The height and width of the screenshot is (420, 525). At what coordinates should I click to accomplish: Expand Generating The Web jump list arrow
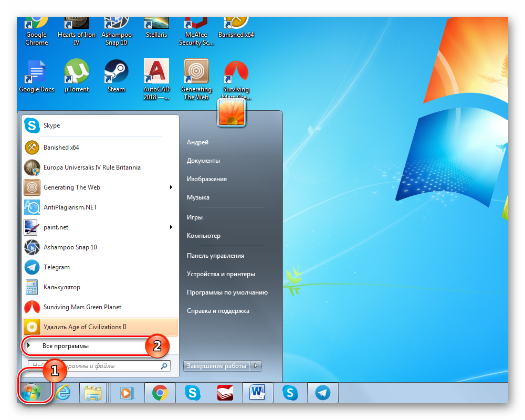coord(171,187)
